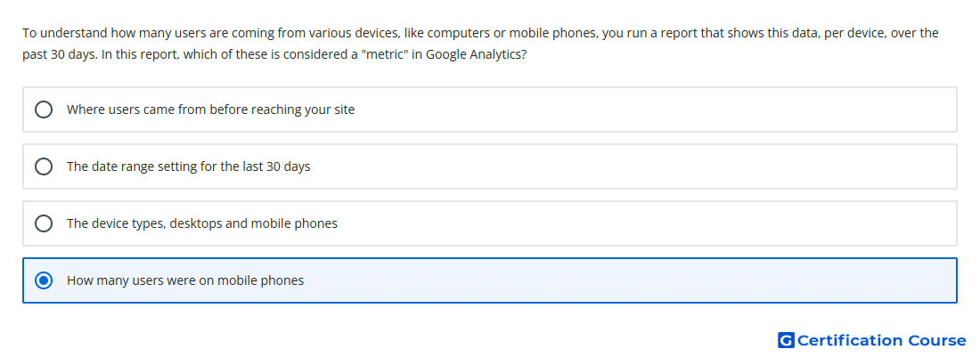Select radio button for 'Where users came from'
The image size is (980, 357).
[44, 110]
